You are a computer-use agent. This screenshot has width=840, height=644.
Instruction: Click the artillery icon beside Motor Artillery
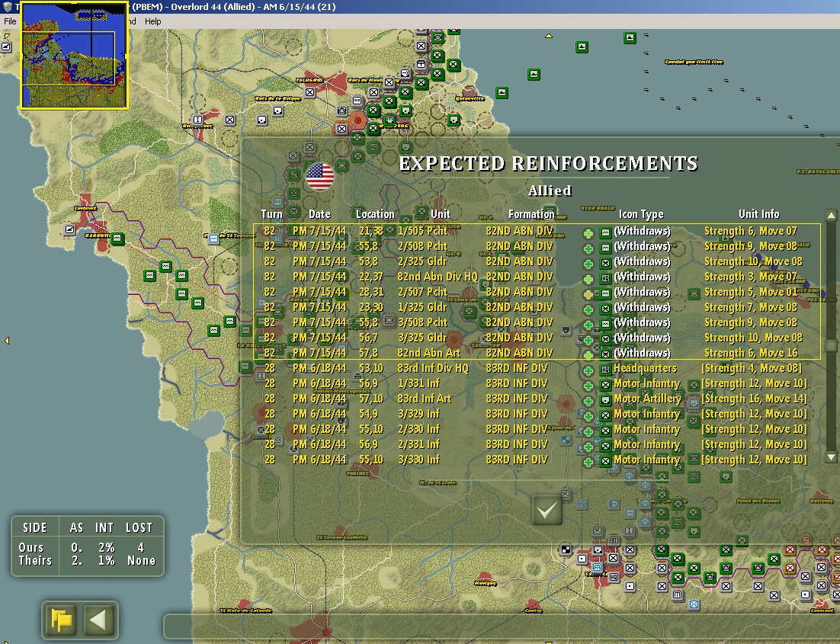point(605,400)
